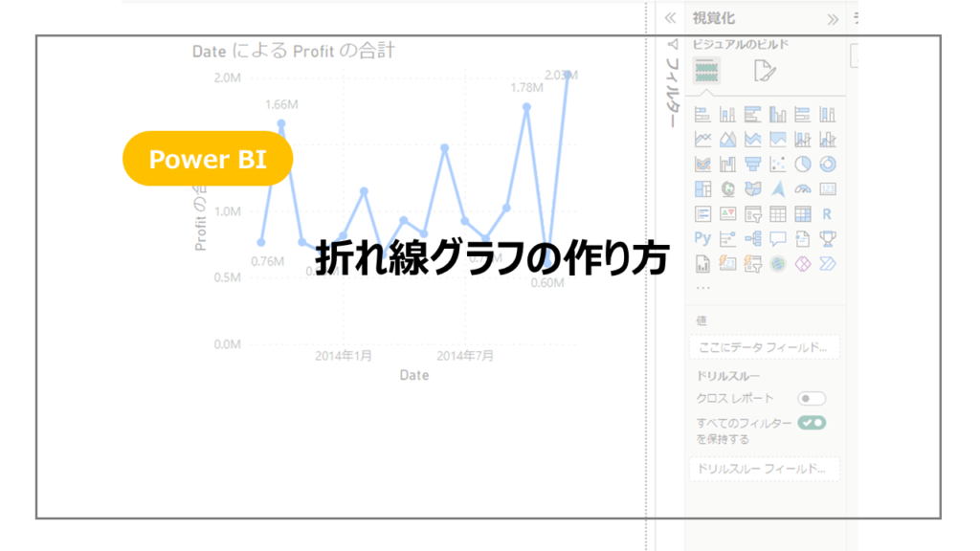Insert a Power Automate visual

tap(828, 264)
